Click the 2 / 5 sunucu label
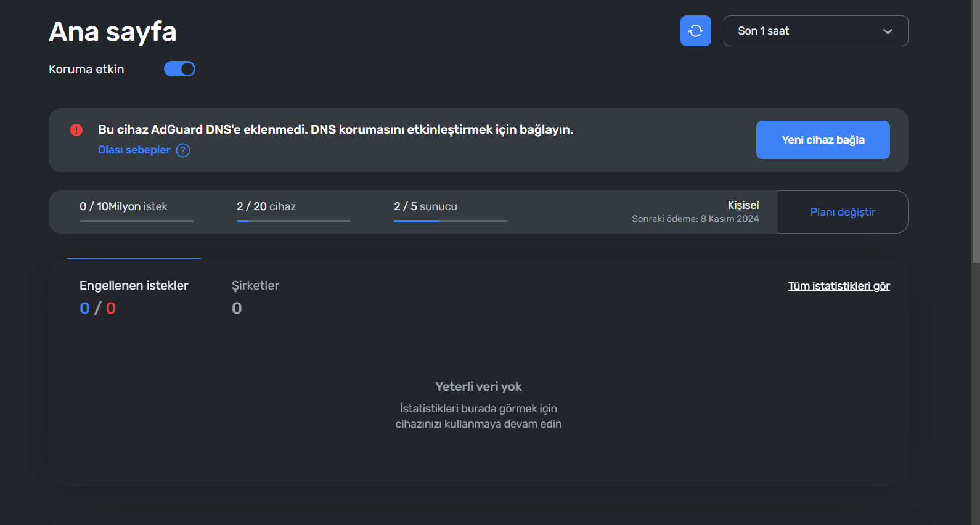Screen dimensions: 980x525 (425, 206)
